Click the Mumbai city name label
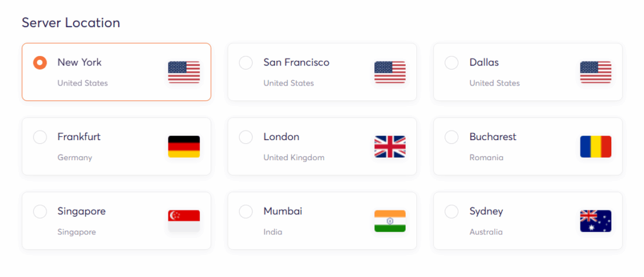This screenshot has height=277, width=644. [282, 211]
